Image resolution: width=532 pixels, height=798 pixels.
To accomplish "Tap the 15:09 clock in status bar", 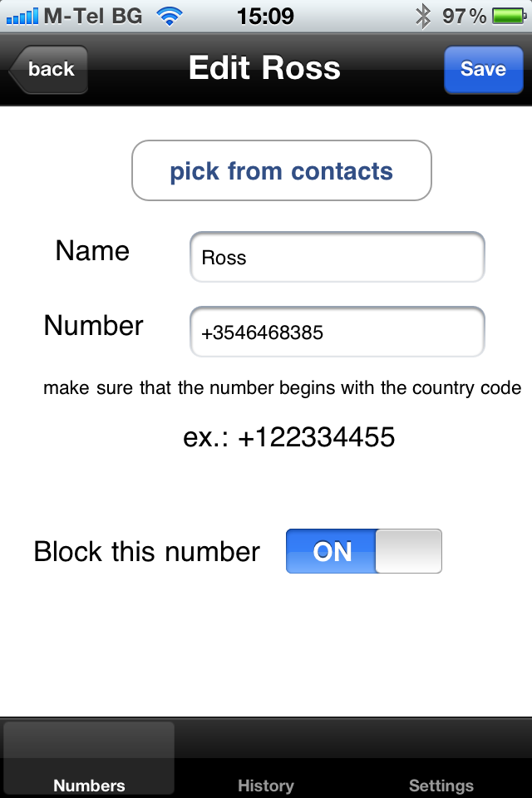I will (x=265, y=17).
